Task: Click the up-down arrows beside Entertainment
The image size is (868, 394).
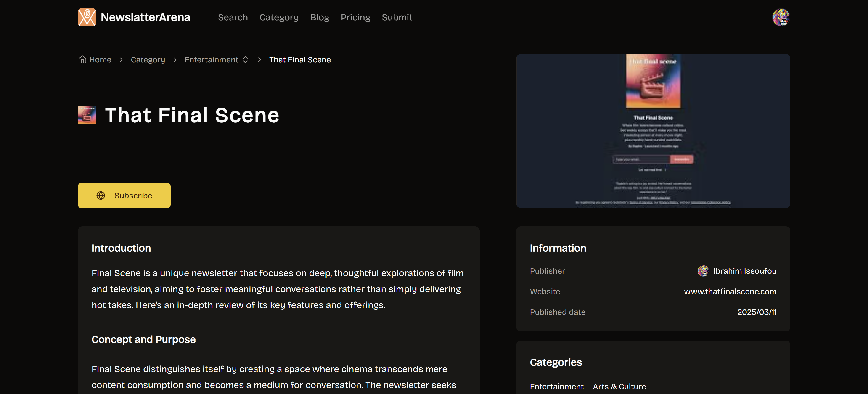Action: 245,60
